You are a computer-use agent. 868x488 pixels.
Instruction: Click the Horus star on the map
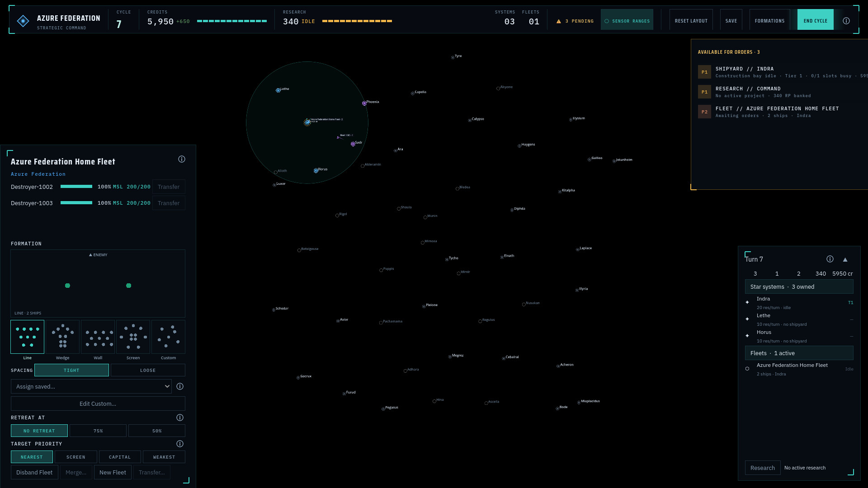316,171
